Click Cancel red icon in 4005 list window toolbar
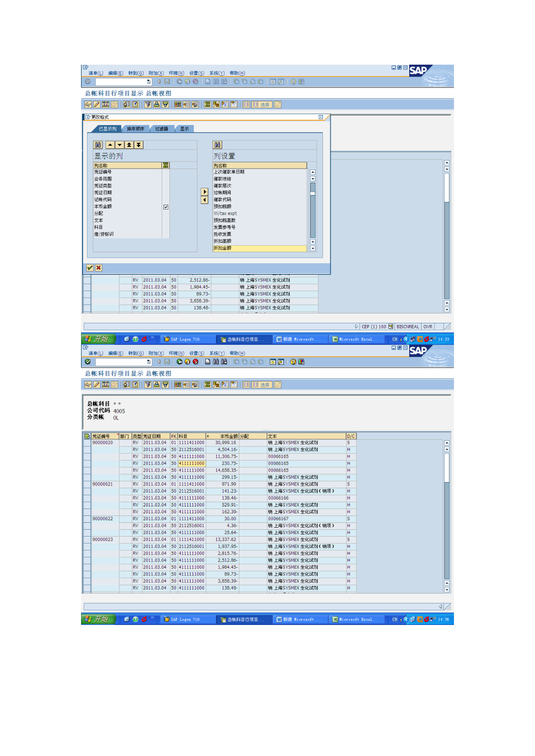Screen dimensions: 535x756 195,362
